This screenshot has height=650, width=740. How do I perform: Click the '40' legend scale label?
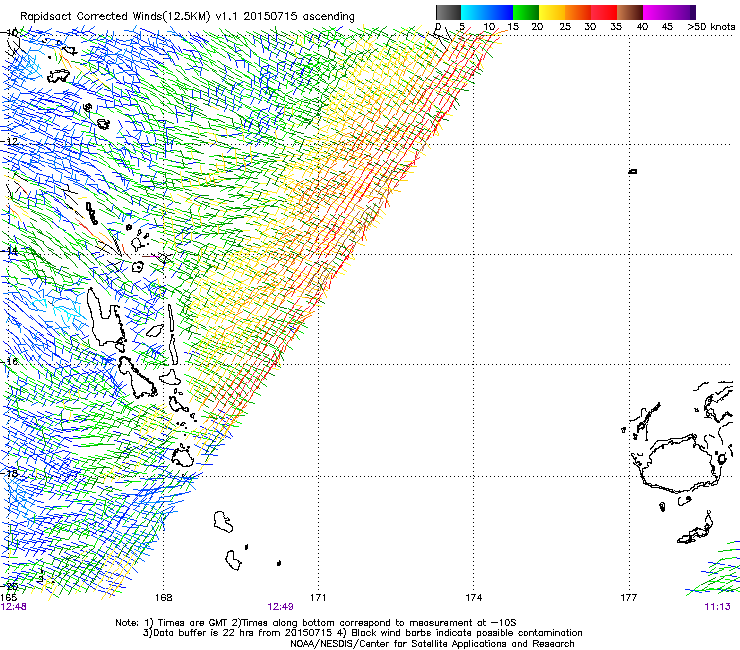[x=642, y=27]
